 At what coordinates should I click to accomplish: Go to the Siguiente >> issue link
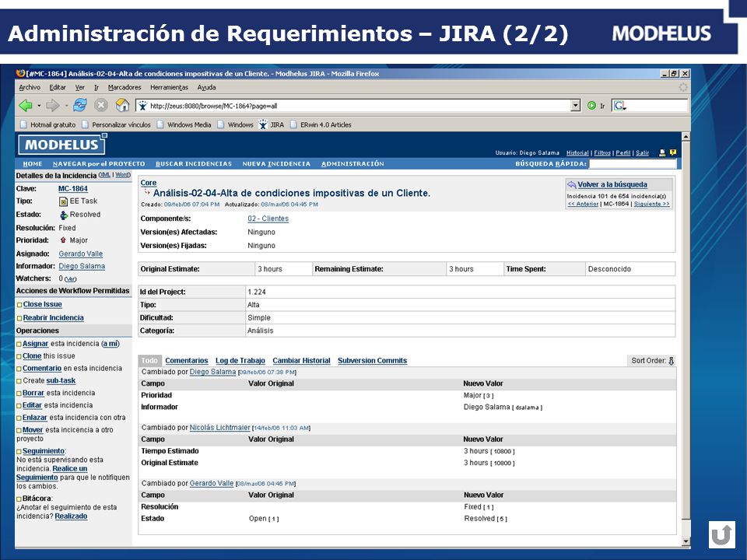pos(652,204)
